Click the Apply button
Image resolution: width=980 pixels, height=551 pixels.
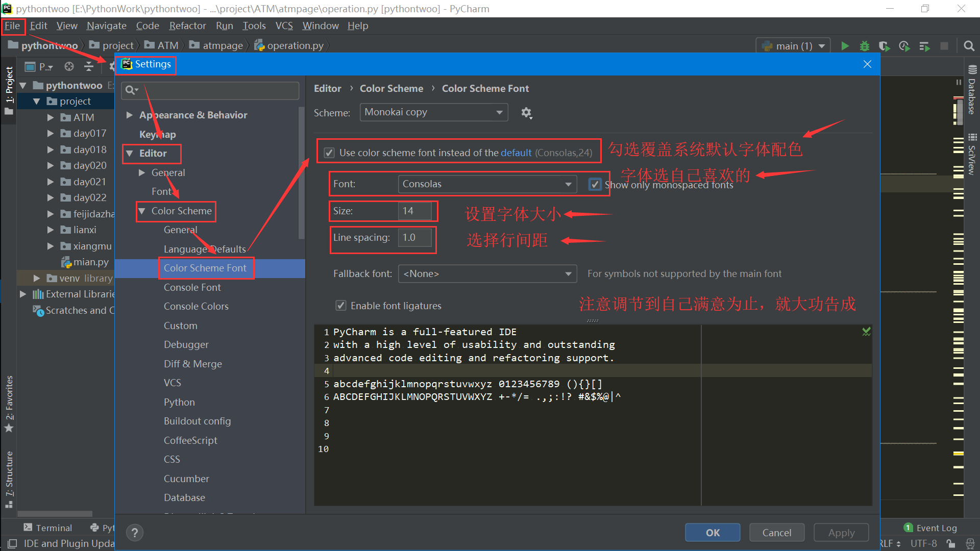click(841, 533)
